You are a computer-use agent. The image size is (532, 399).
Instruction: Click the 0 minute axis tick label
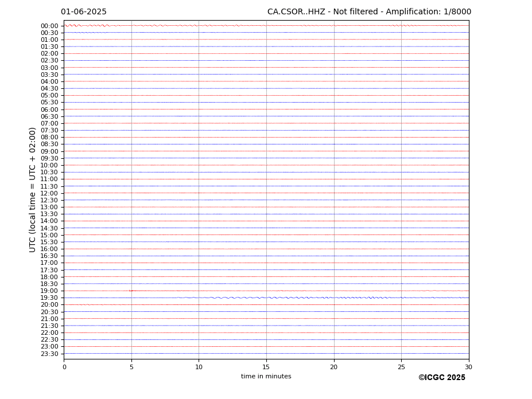[x=64, y=367]
